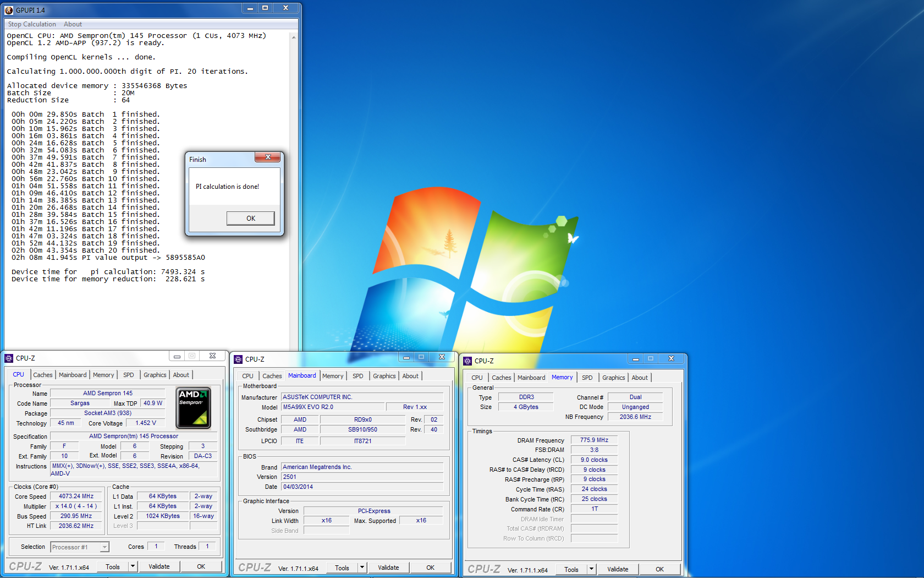The image size is (924, 578).
Task: Click the Bus Speed value 290.95 MHz
Action: pyautogui.click(x=76, y=516)
